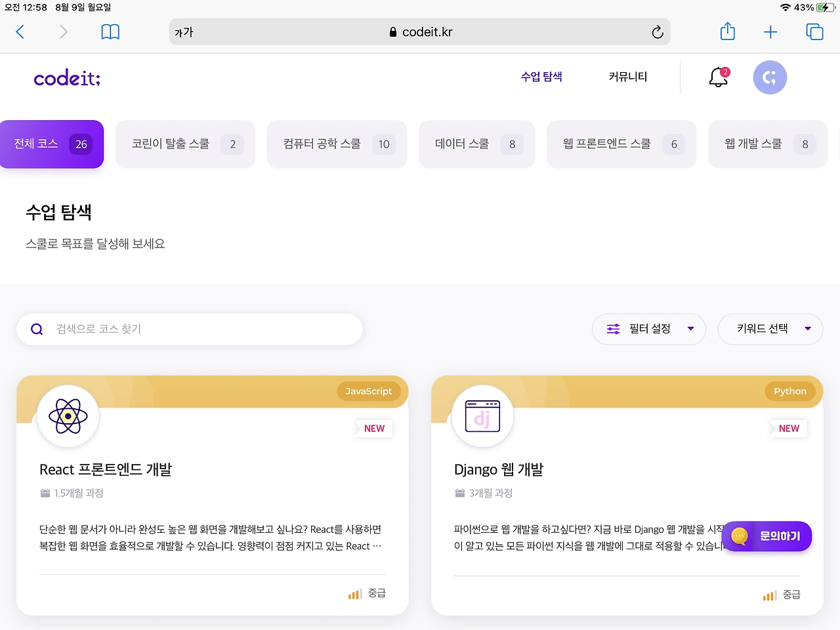Viewport: 840px width, 630px height.
Task: Open the 문의하기 chat button
Action: tap(766, 536)
